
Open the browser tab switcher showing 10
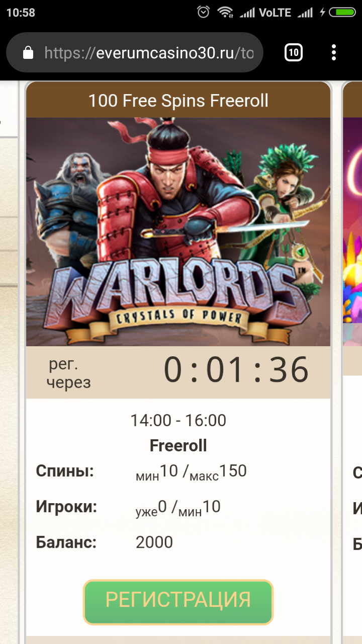(294, 52)
